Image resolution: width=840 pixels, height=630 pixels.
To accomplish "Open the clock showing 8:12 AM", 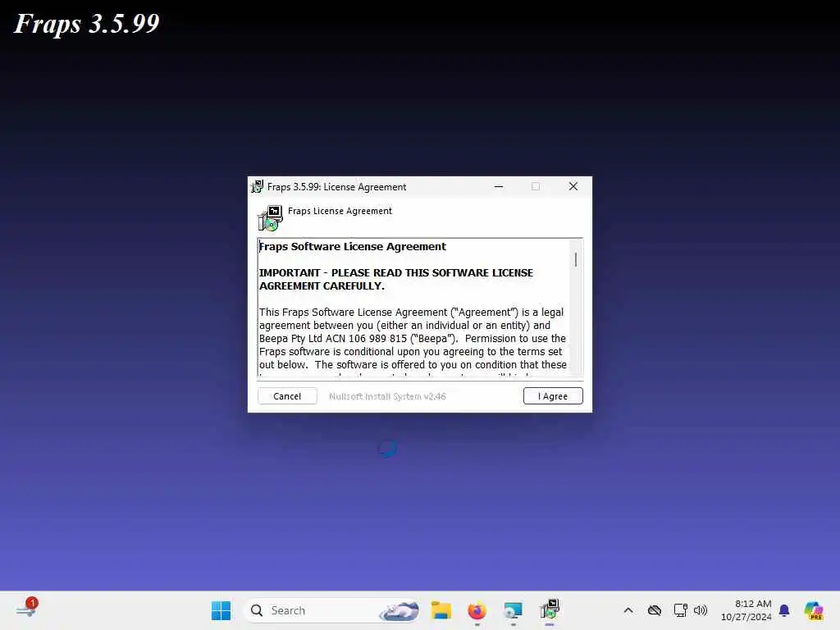I will click(x=746, y=610).
